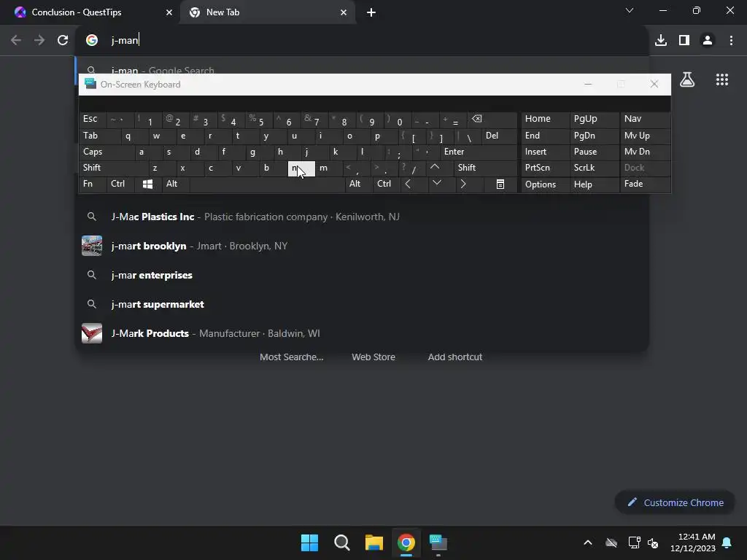Screen dimensions: 747x560
Task: Show hidden system tray icons
Action: [588, 542]
